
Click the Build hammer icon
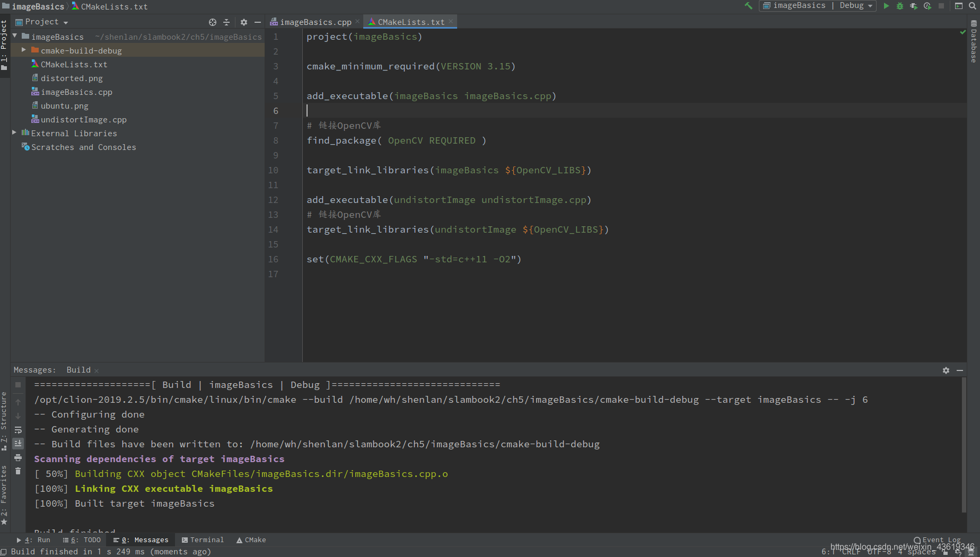coord(748,6)
